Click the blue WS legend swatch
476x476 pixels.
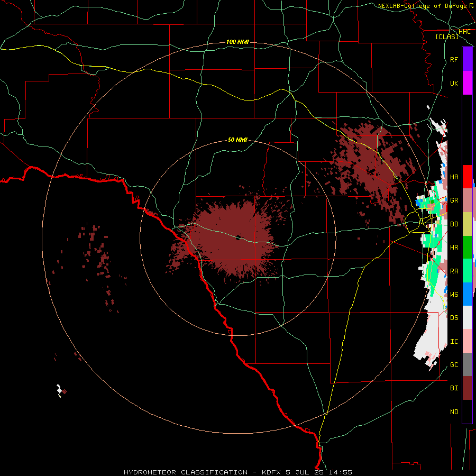coord(467,294)
